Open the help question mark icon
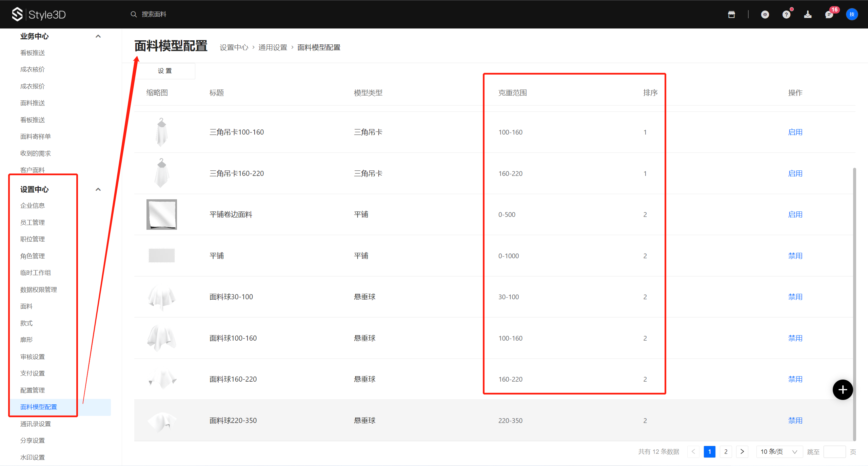Screen dimensions: 868x466 pyautogui.click(x=786, y=14)
